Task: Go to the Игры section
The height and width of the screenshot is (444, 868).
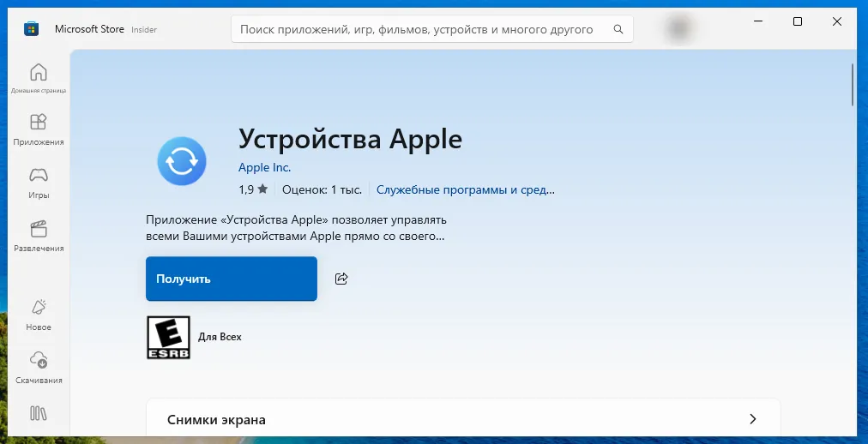Action: pyautogui.click(x=39, y=183)
